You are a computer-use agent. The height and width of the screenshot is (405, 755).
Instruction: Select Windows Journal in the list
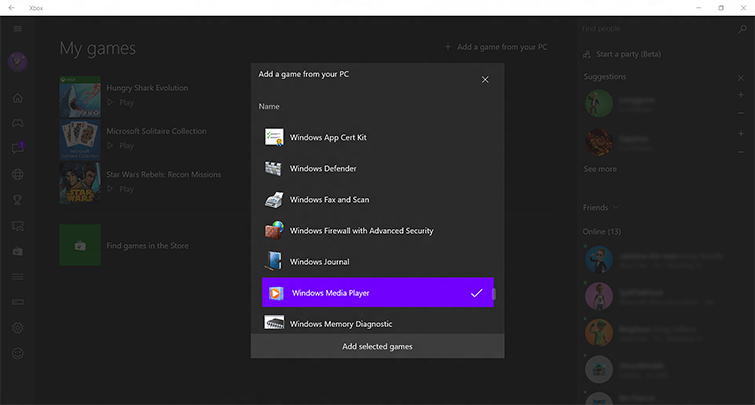click(x=378, y=261)
